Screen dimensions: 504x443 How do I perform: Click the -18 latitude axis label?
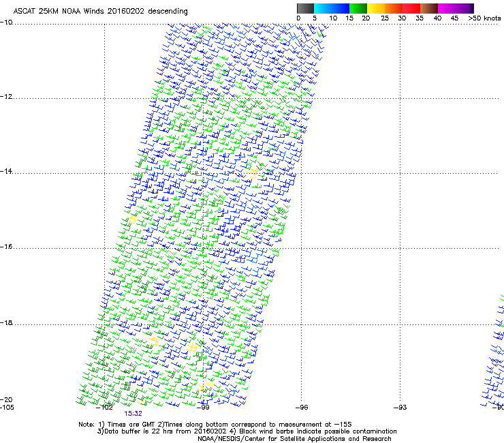[x=6, y=322]
